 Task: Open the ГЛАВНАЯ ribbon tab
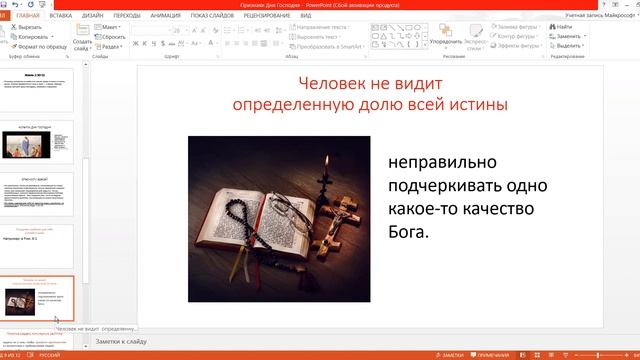tap(28, 16)
